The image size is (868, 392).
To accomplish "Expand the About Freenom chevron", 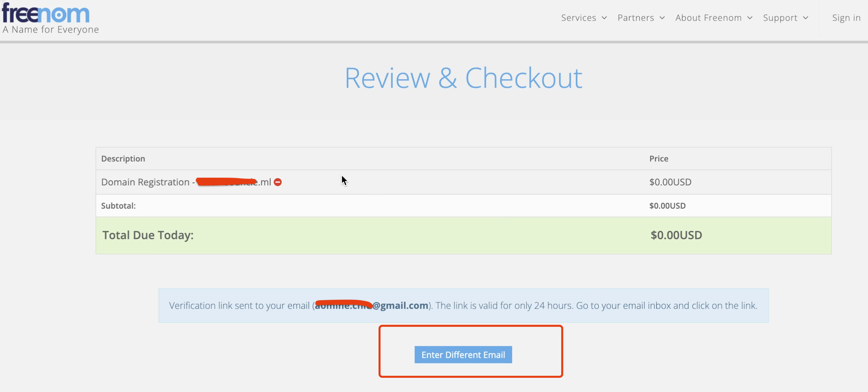I will pyautogui.click(x=750, y=18).
